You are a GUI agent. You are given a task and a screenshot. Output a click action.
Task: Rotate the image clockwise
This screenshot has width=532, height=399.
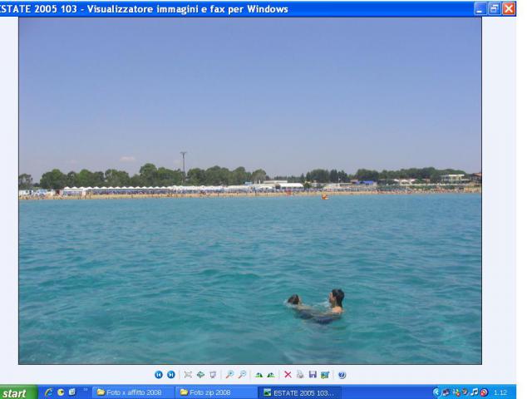click(x=258, y=375)
